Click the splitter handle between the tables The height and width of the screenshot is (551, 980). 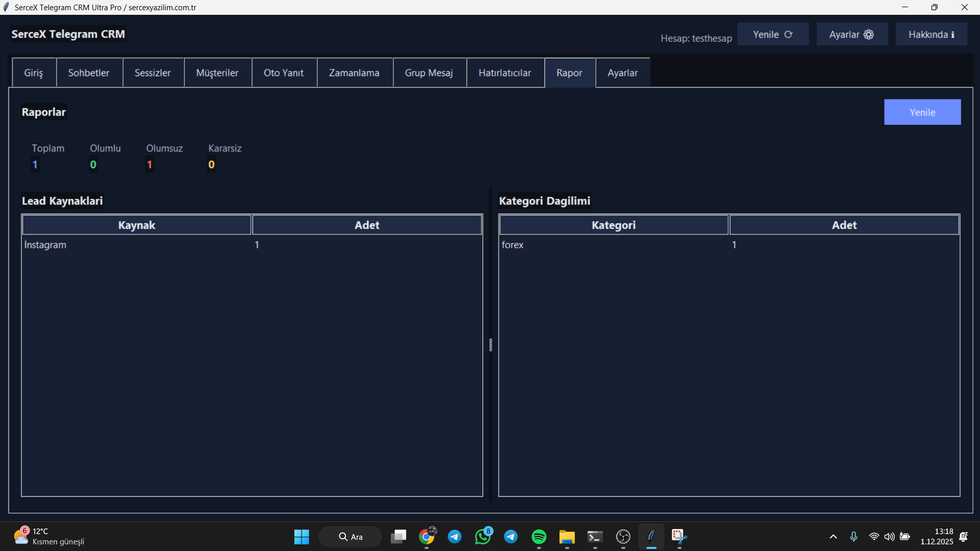(x=491, y=345)
